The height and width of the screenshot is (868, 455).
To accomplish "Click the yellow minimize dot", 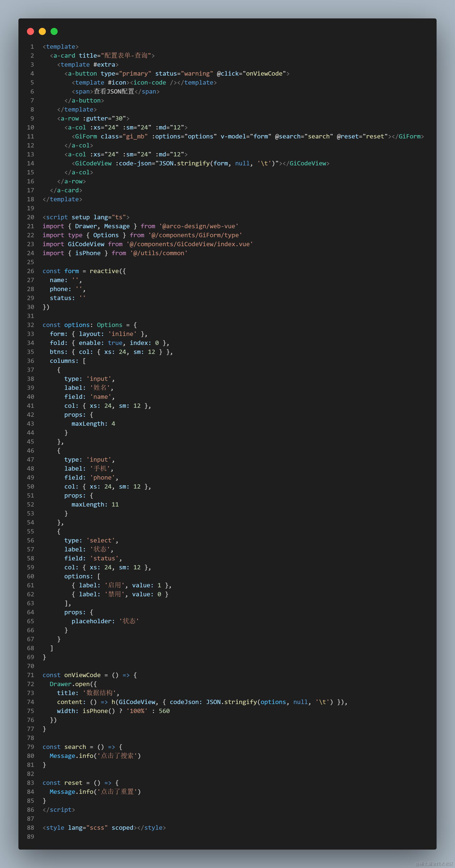I will 42,31.
